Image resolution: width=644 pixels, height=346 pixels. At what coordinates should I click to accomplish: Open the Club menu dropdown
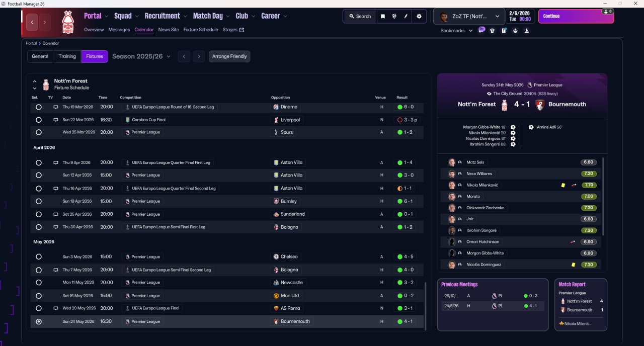click(x=245, y=16)
